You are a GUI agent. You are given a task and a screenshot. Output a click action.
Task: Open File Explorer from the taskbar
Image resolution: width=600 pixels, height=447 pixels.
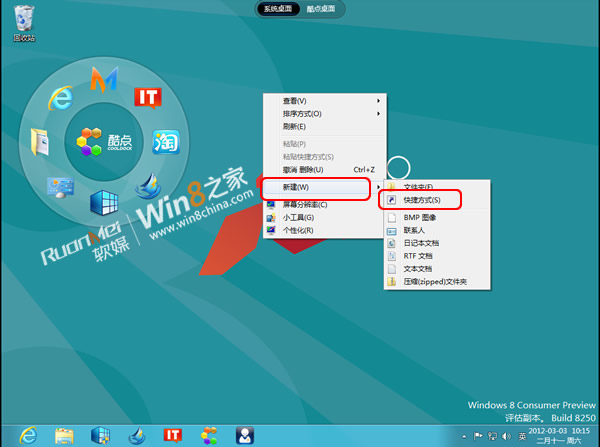point(64,436)
